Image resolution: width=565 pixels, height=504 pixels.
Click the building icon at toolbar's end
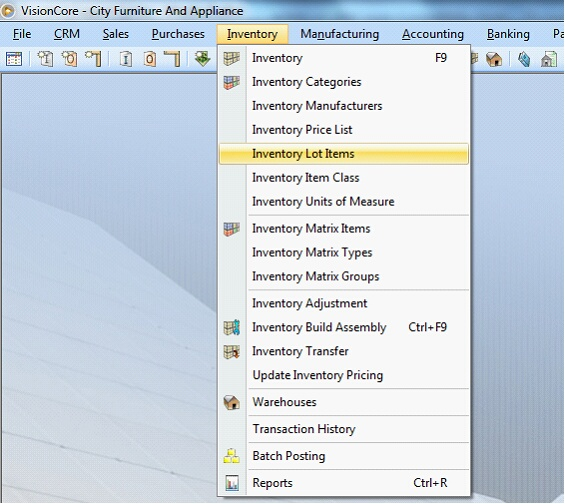pyautogui.click(x=549, y=59)
